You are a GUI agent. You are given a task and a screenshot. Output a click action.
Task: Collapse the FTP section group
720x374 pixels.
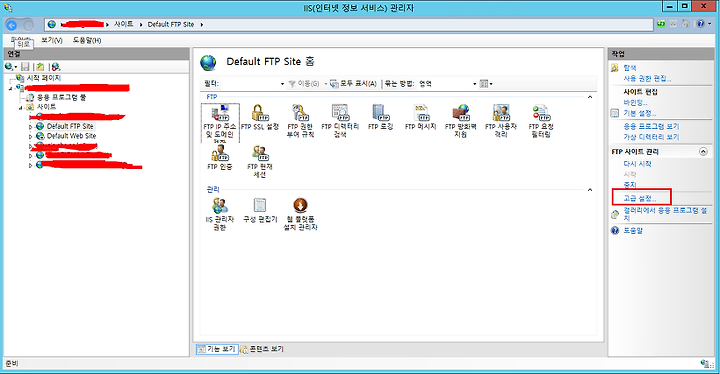click(x=590, y=97)
